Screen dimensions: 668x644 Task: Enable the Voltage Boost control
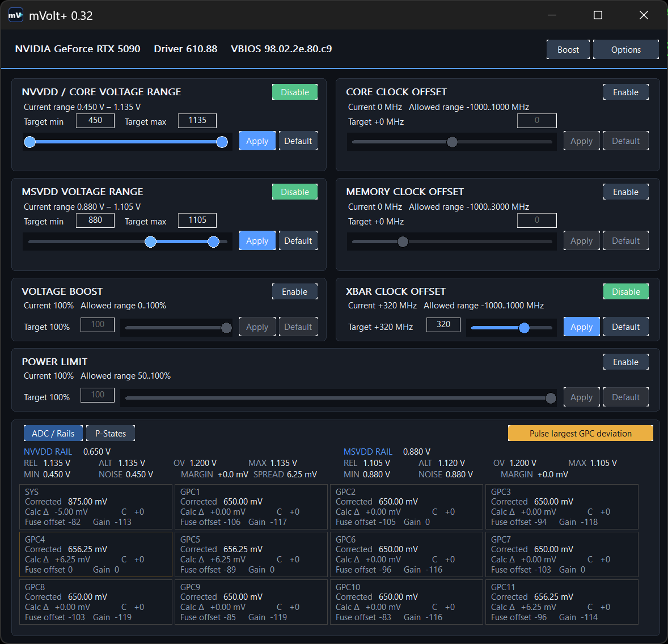click(294, 292)
